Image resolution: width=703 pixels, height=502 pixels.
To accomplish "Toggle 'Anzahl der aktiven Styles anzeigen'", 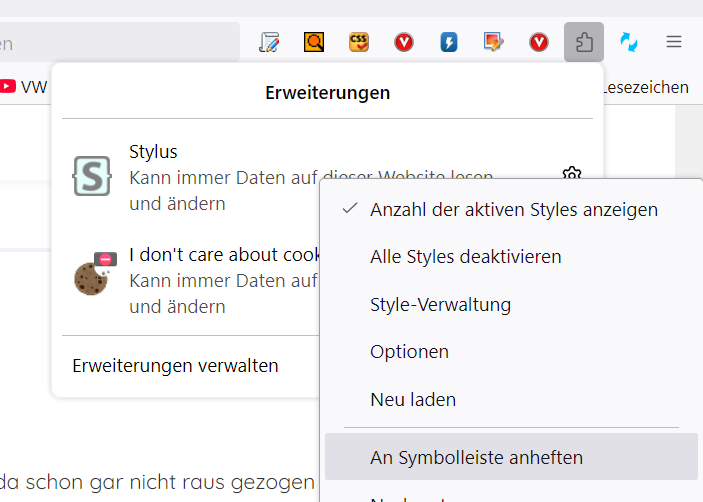I will [513, 210].
